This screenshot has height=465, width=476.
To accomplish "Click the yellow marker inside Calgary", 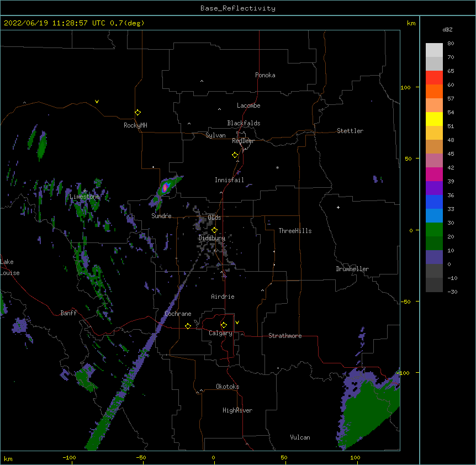I will (224, 325).
